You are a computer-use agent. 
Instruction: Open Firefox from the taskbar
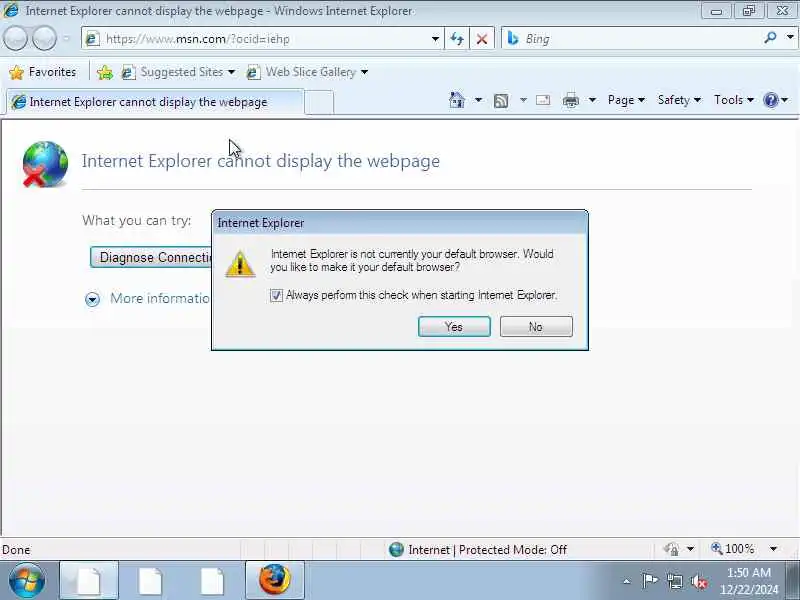274,580
